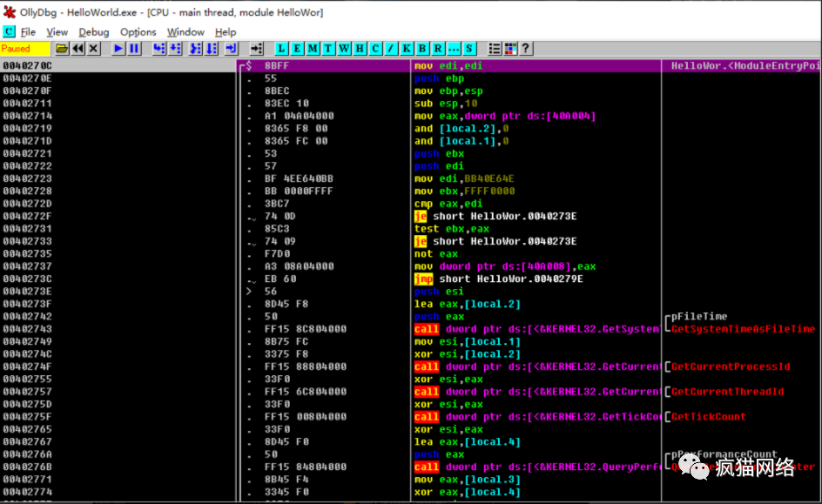Show Executable modules window (E button)
822x504 pixels.
pyautogui.click(x=297, y=49)
